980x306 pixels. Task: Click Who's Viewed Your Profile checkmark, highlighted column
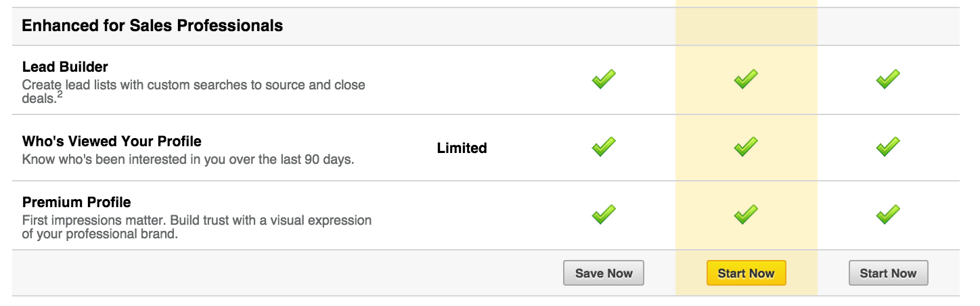coord(746,146)
